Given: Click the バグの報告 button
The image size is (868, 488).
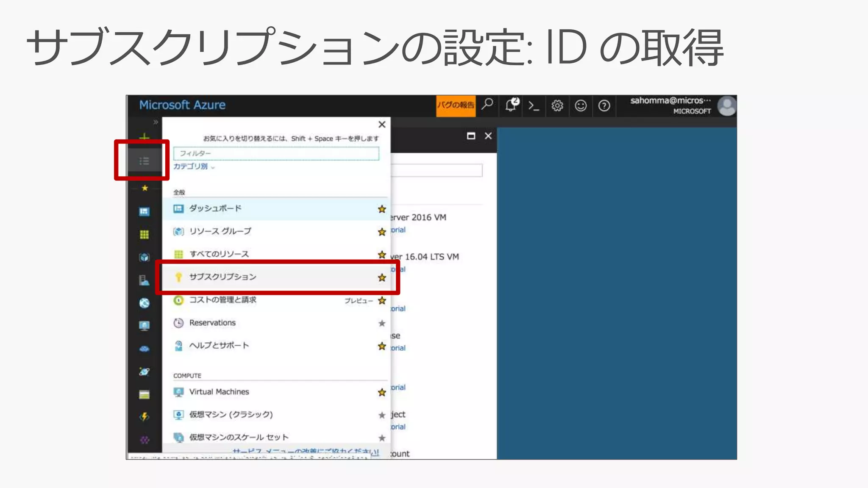Looking at the screenshot, I should point(456,105).
